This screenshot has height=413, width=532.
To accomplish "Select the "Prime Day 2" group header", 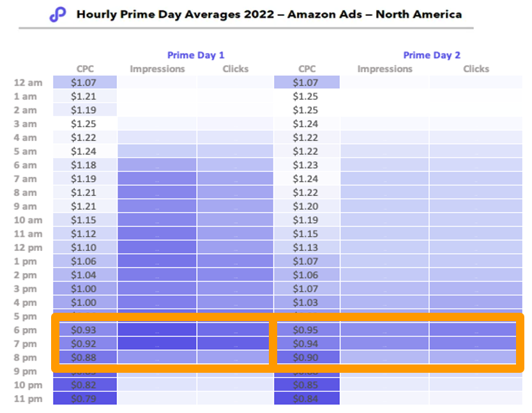I will (x=432, y=55).
